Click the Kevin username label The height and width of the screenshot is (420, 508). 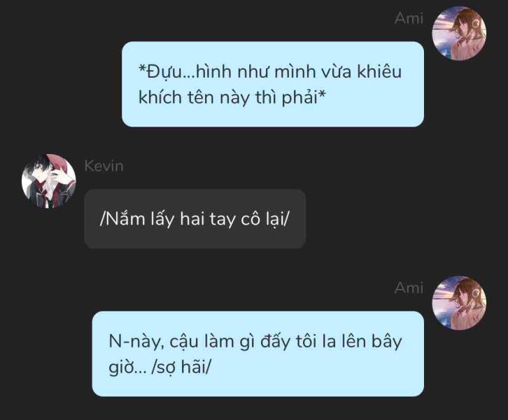tap(104, 166)
